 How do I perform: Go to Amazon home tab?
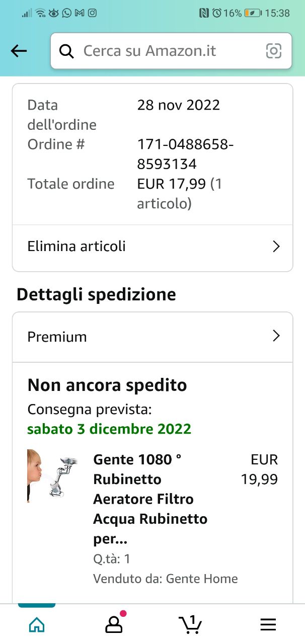coord(37,624)
